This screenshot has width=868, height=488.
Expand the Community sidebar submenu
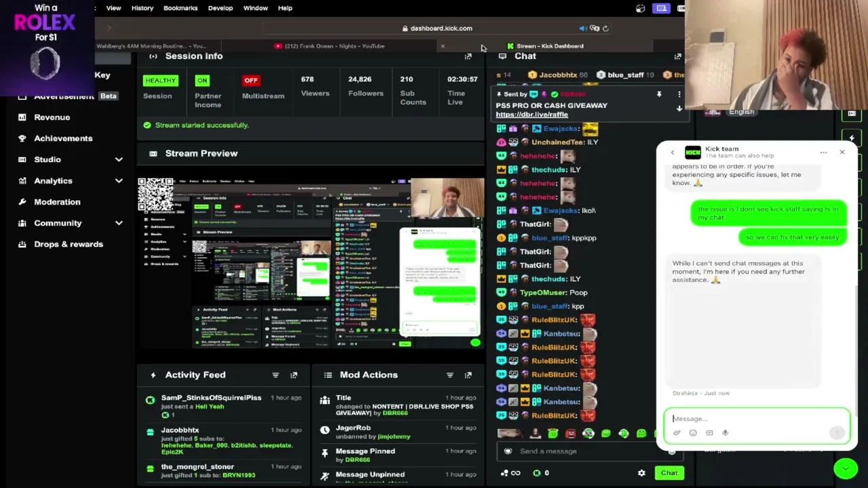click(119, 223)
